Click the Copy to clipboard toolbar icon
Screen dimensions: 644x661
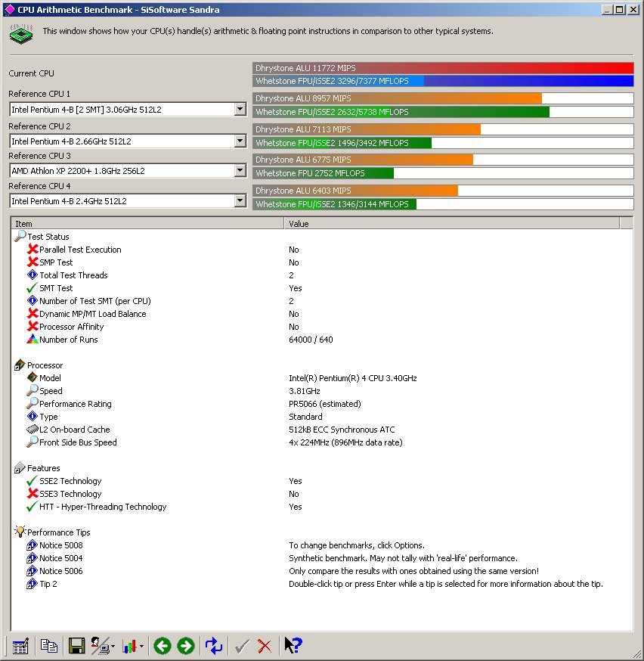coord(49,646)
